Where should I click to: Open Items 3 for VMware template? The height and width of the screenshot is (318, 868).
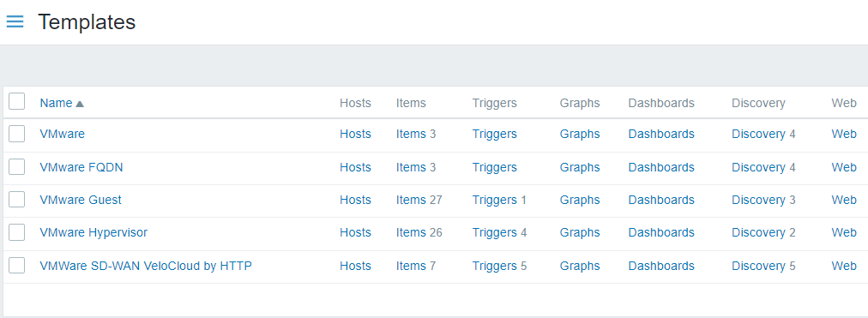point(412,134)
